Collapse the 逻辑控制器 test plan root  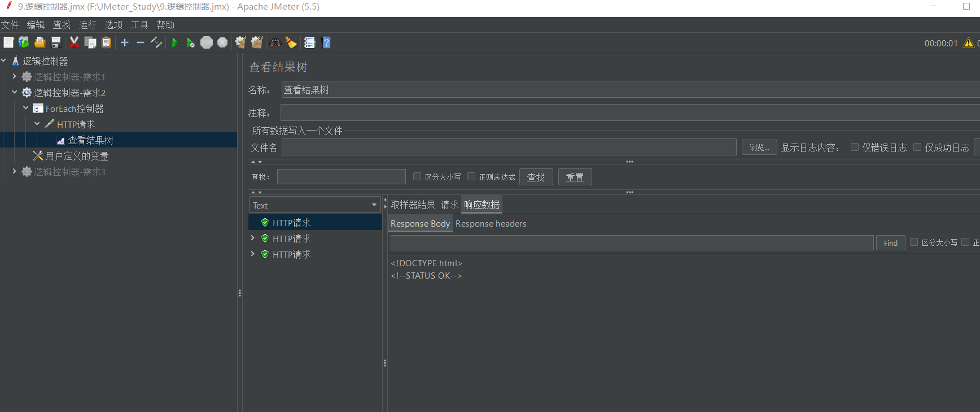coord(3,60)
